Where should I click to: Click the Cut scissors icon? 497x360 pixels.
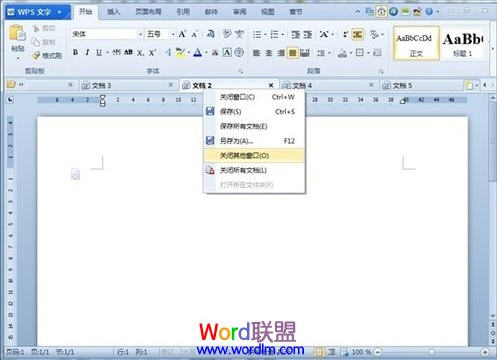(x=36, y=29)
